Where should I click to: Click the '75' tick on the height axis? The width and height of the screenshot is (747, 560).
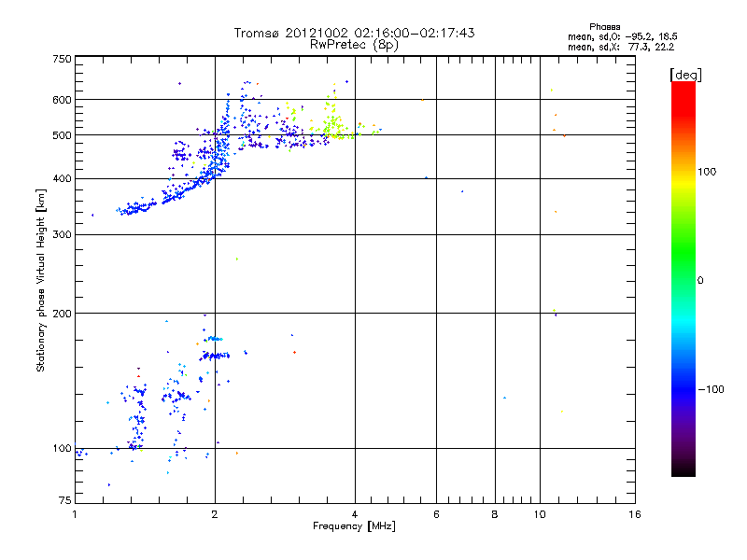[65, 500]
